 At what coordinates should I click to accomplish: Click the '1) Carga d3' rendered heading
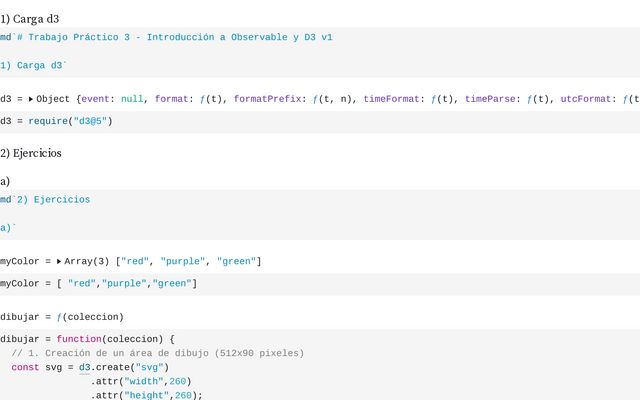(x=34, y=18)
